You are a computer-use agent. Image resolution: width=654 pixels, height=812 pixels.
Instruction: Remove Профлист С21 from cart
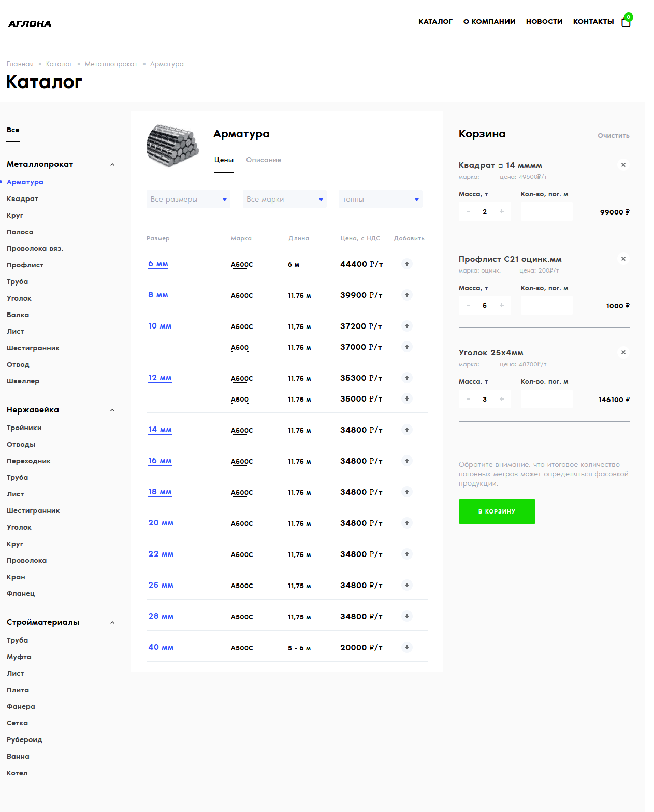pyautogui.click(x=623, y=259)
